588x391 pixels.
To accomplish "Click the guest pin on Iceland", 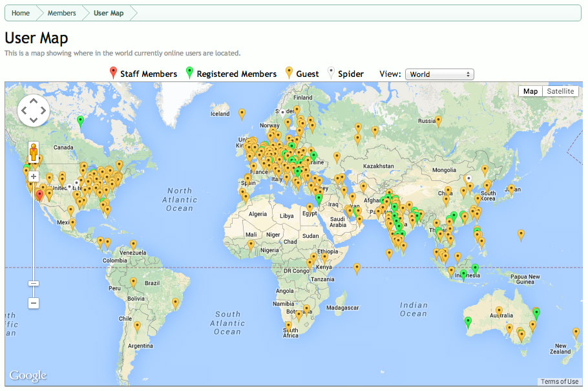I will [242, 114].
